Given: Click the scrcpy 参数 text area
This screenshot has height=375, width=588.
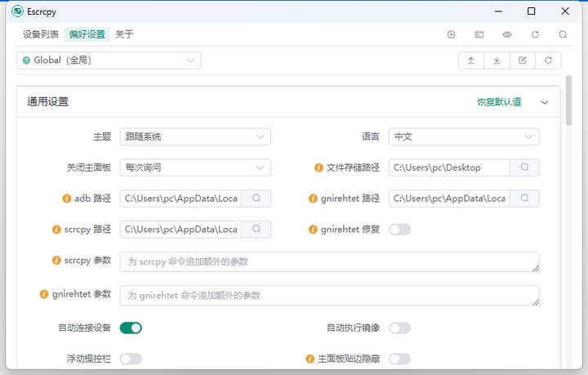Looking at the screenshot, I should click(330, 261).
